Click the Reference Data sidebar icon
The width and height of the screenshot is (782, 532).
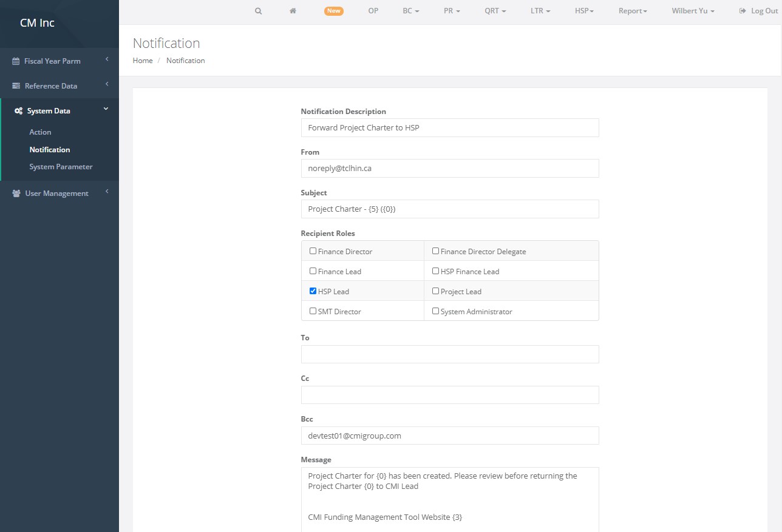click(x=16, y=86)
